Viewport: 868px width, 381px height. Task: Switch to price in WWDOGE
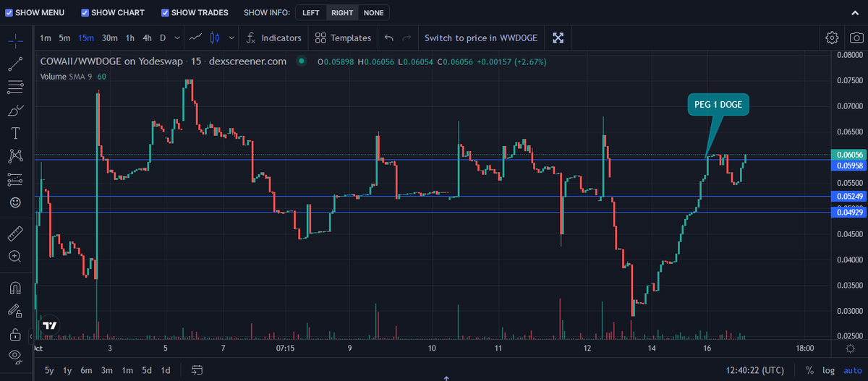click(480, 38)
